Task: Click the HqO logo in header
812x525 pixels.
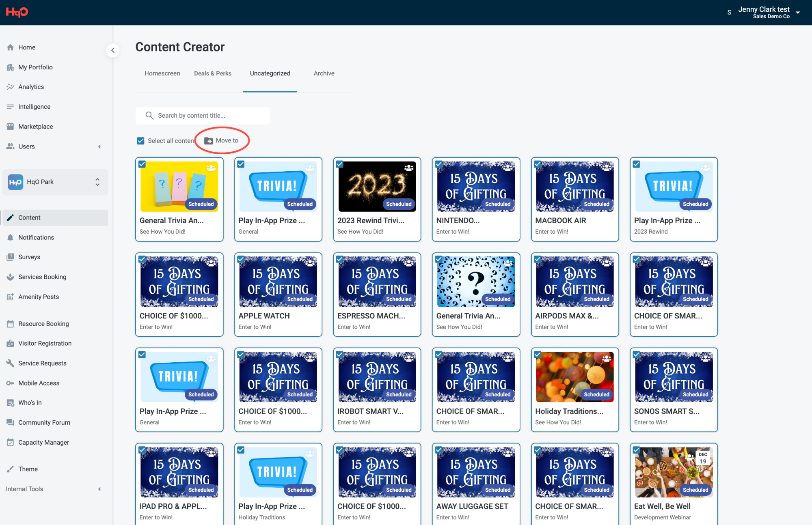Action: [x=17, y=12]
